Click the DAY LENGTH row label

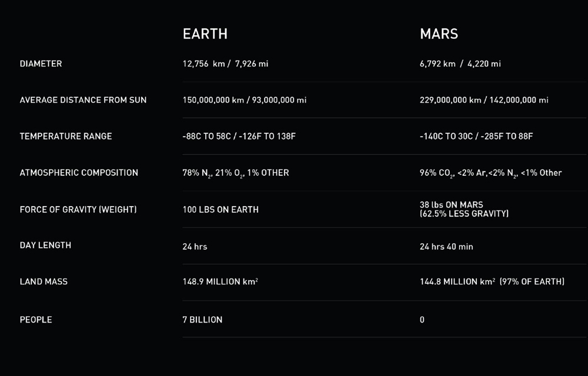click(x=45, y=245)
